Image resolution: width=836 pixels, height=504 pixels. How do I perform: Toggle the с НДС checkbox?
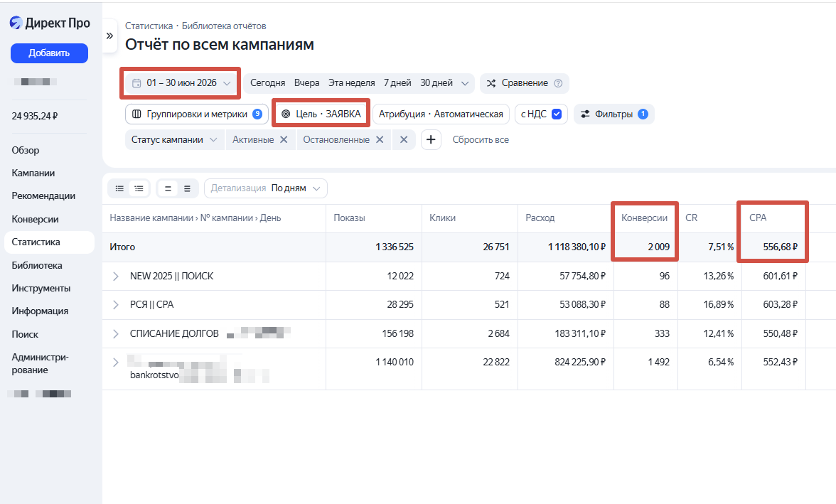point(557,114)
